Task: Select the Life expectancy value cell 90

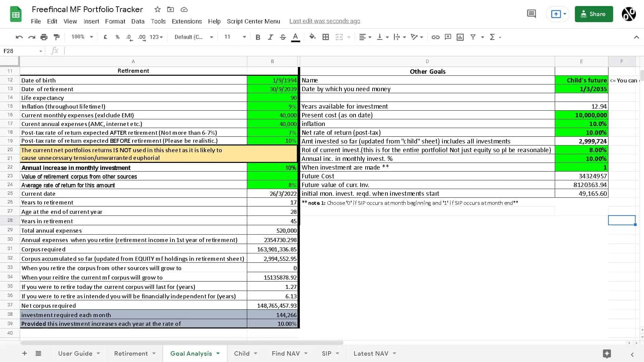Action: click(x=272, y=98)
